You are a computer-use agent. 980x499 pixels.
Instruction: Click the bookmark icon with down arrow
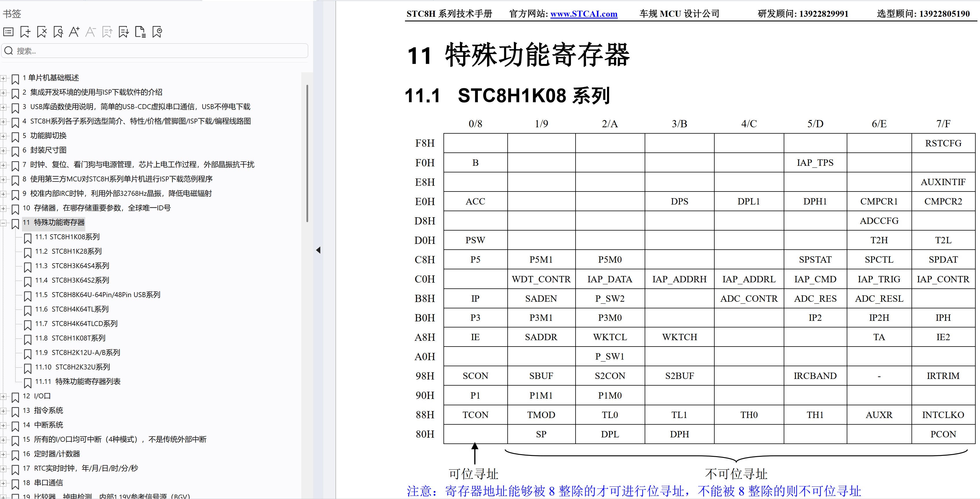click(124, 32)
